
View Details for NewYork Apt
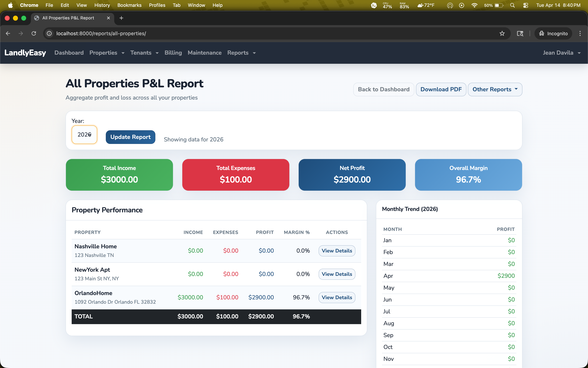[x=337, y=274]
